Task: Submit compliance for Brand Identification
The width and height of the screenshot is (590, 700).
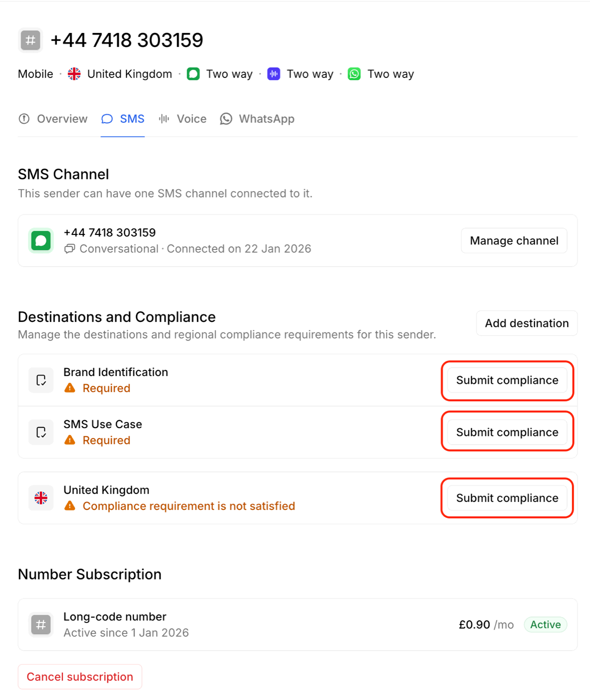Action: click(507, 380)
